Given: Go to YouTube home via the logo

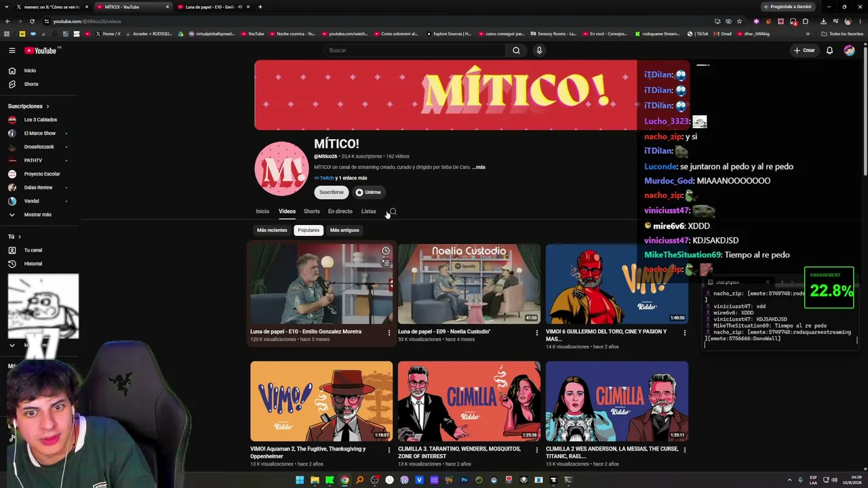Looking at the screenshot, I should [x=41, y=50].
